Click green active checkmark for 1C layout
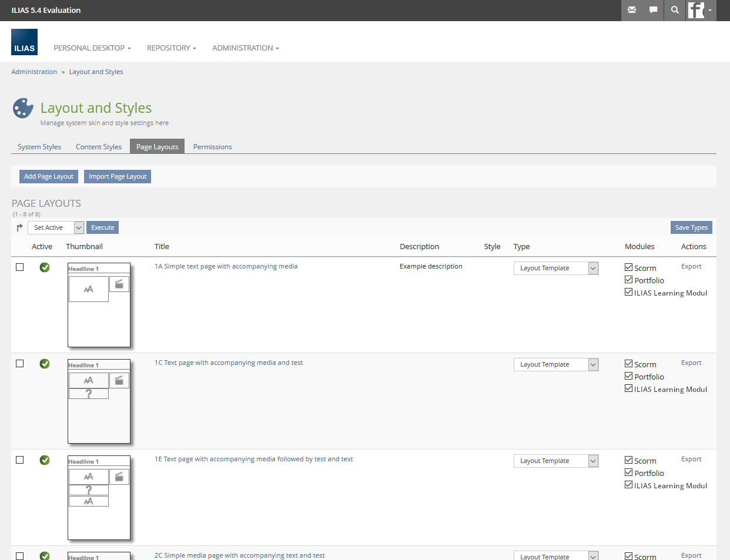This screenshot has width=730, height=560. coord(45,364)
